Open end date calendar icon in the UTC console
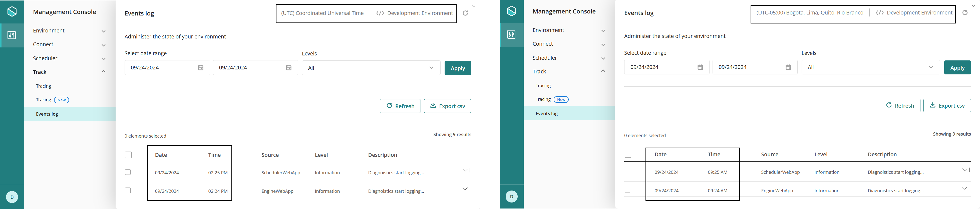Viewport: 980px width, 209px height. [289, 68]
